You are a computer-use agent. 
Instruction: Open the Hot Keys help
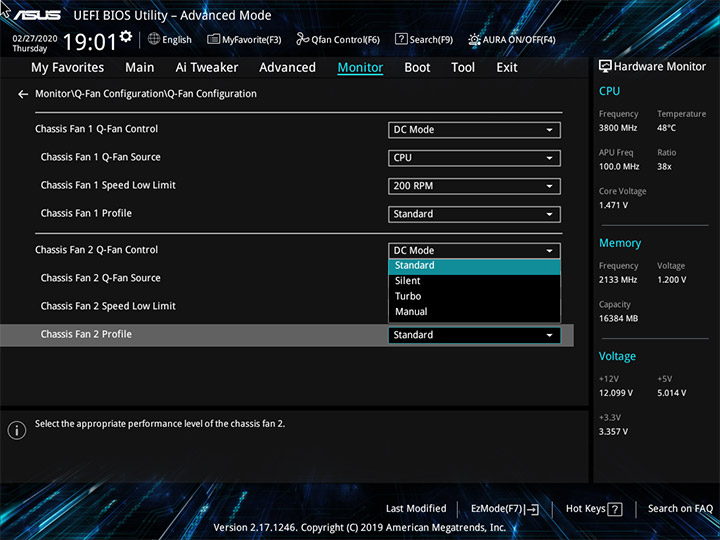pyautogui.click(x=594, y=509)
